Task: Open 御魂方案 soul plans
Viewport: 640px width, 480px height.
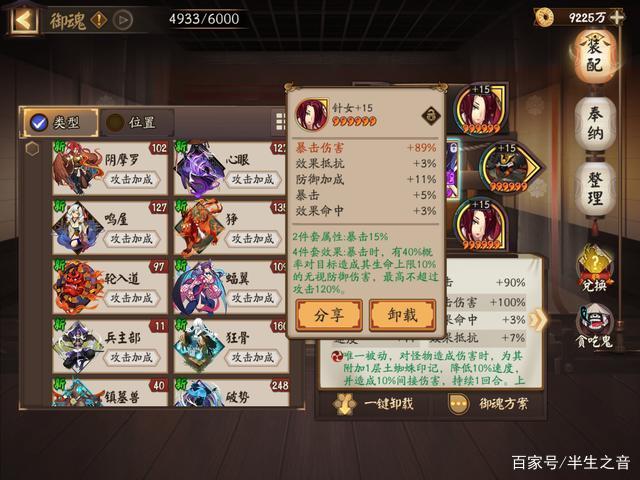Action: (488, 404)
